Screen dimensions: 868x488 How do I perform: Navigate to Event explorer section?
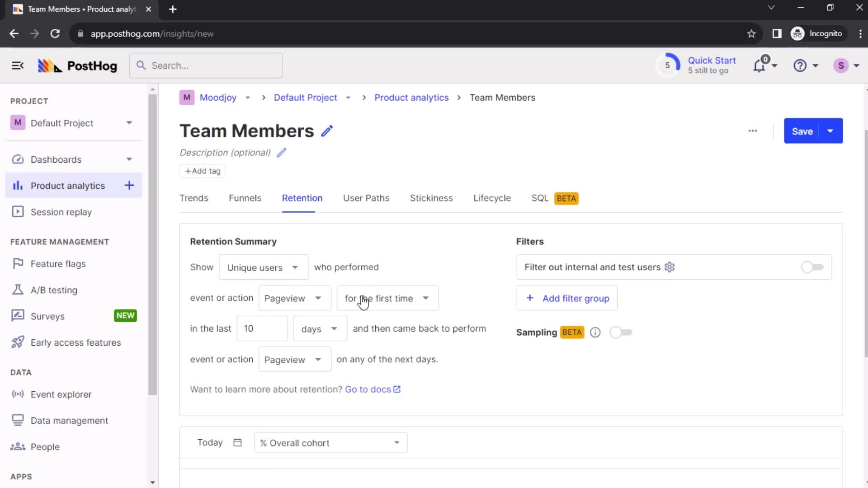click(61, 394)
